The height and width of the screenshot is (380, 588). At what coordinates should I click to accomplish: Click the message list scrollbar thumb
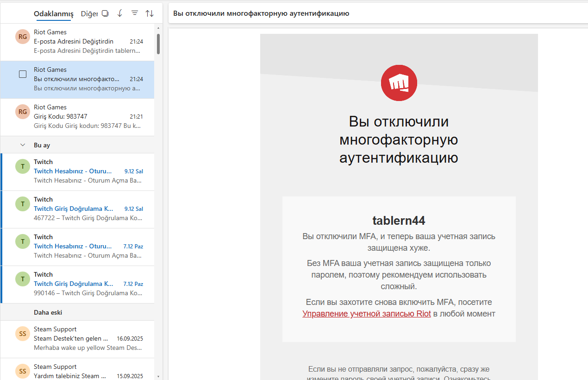tap(158, 44)
